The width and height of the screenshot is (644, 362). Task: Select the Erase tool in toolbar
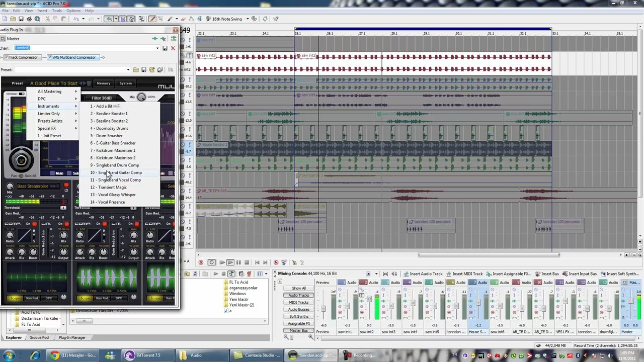click(184, 19)
